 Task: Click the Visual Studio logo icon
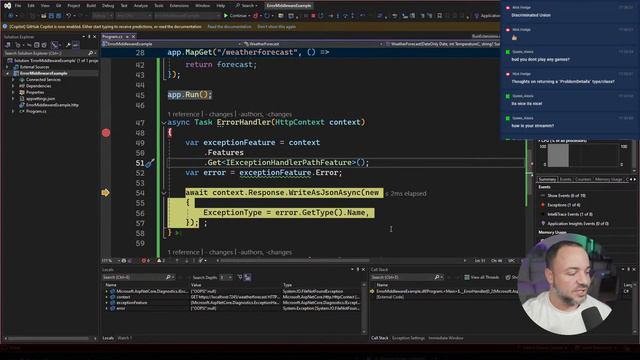click(7, 6)
